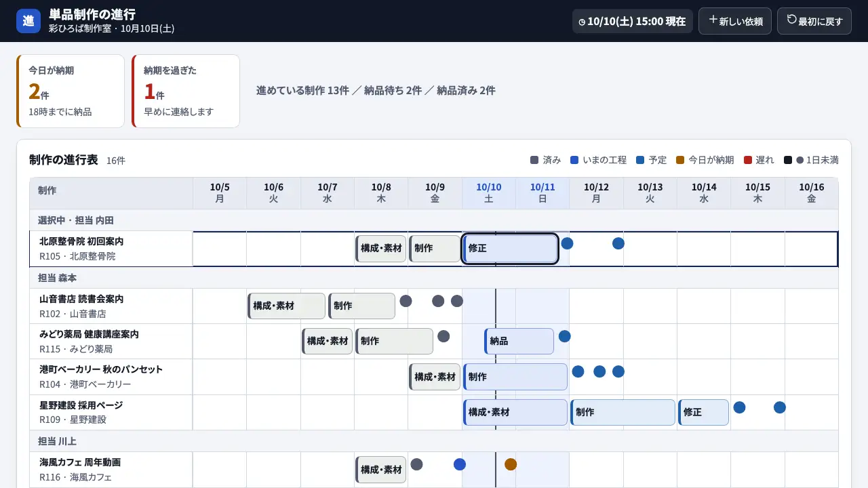The width and height of the screenshot is (868, 488).
Task: Click the 10/11 日 column header
Action: pos(542,193)
